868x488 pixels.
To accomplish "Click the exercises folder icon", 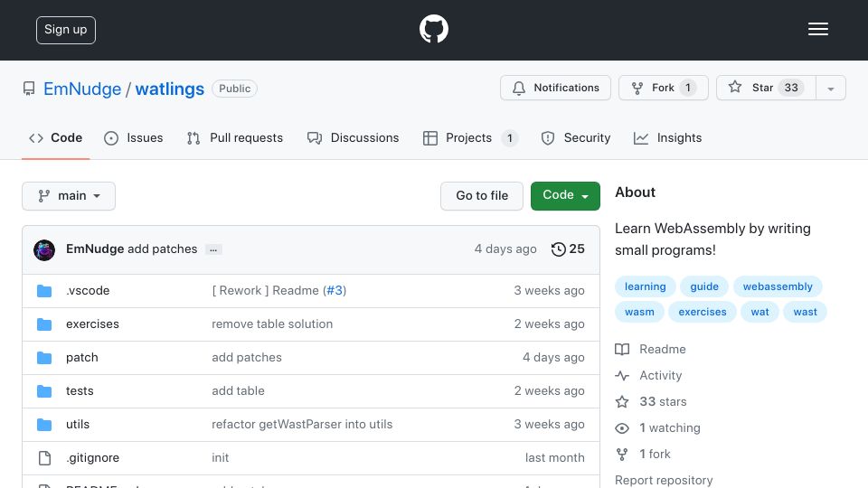I will pos(44,324).
